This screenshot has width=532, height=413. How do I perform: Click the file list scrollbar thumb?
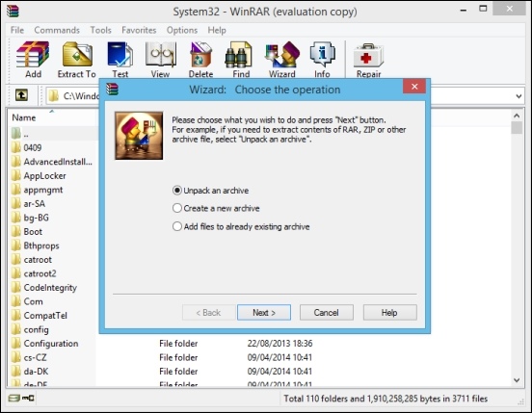pos(517,128)
